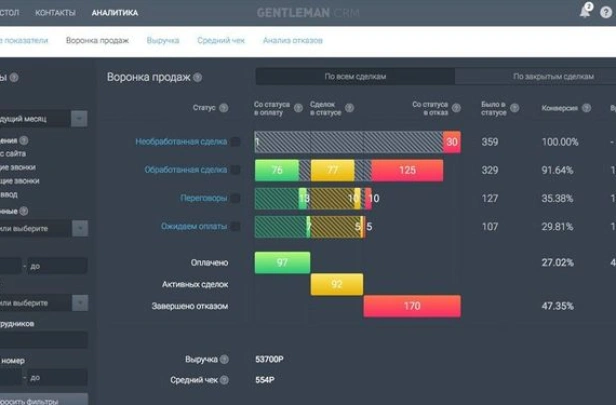Click the red 170 Завершено отказом bar
The height and width of the screenshot is (405, 616).
pyautogui.click(x=411, y=305)
